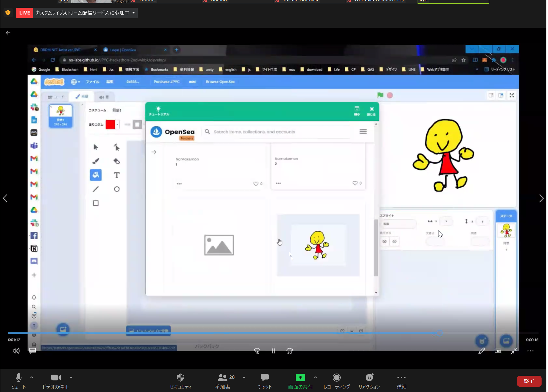Click the red End meeting button

529,381
